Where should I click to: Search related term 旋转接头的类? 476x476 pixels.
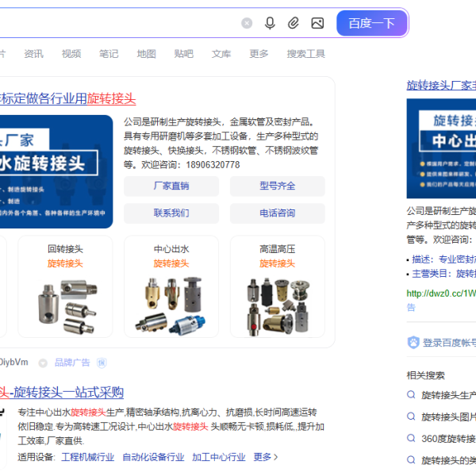[x=448, y=460]
